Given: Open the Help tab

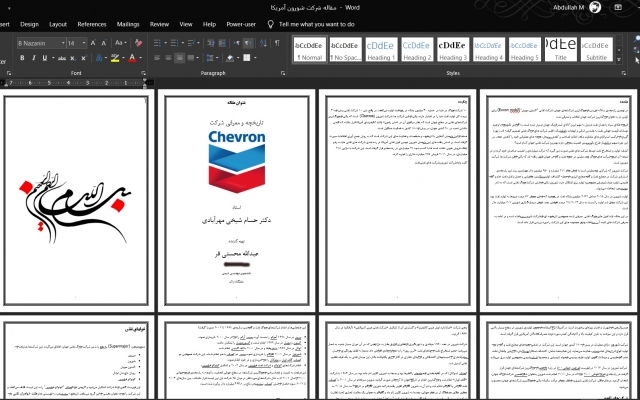Looking at the screenshot, I should click(x=209, y=24).
